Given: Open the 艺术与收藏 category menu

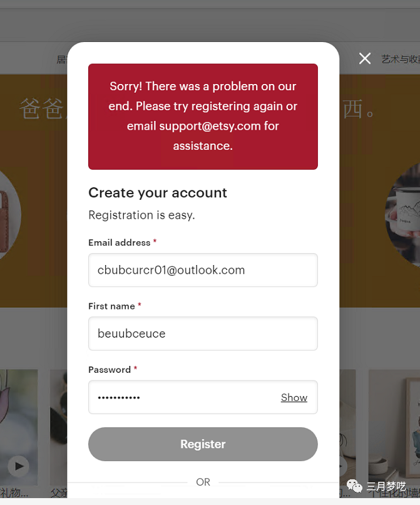Looking at the screenshot, I should 401,60.
